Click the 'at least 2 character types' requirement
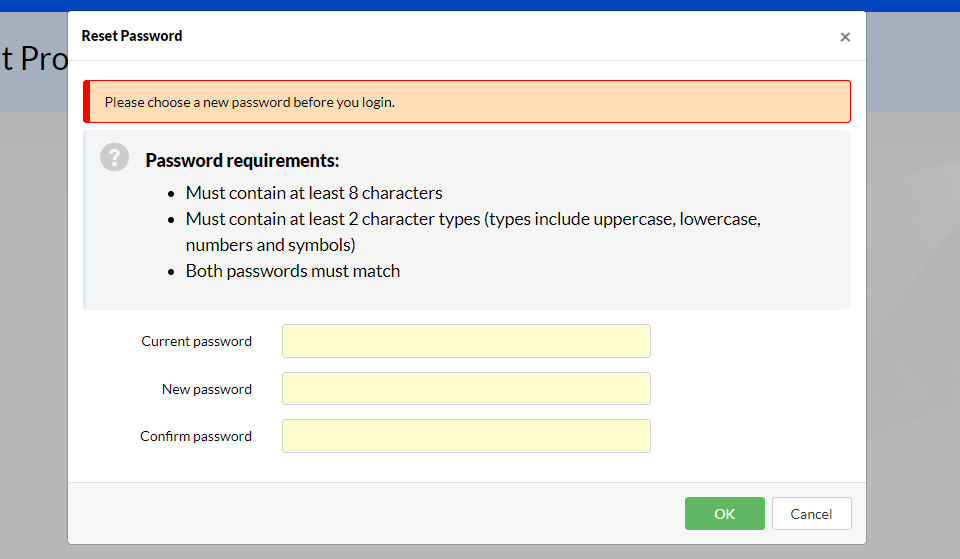The image size is (960, 559). click(x=473, y=232)
